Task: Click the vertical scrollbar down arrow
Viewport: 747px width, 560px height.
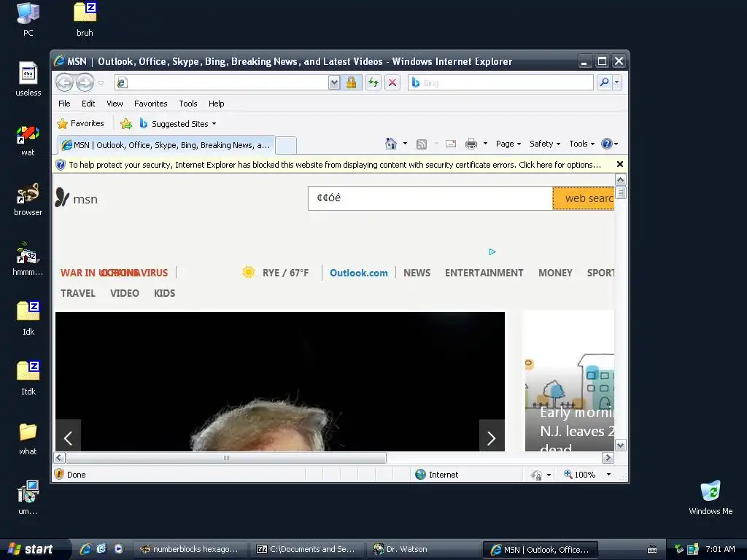Action: 620,446
